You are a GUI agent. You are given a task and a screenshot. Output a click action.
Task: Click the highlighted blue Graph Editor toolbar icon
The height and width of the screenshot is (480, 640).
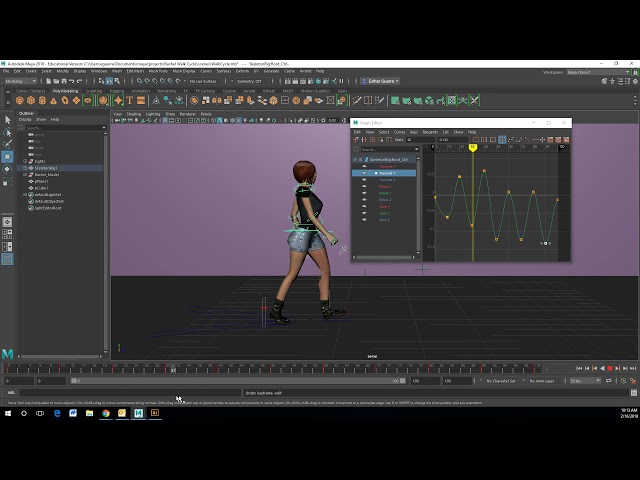point(502,140)
